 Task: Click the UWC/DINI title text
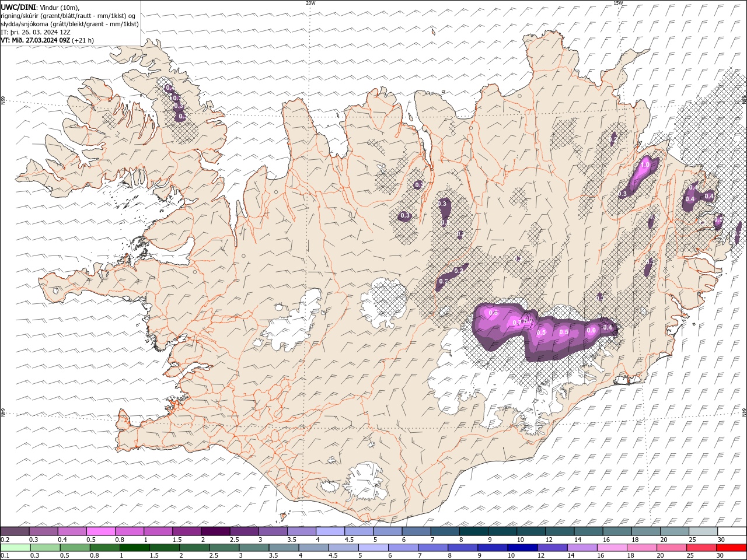[18, 7]
